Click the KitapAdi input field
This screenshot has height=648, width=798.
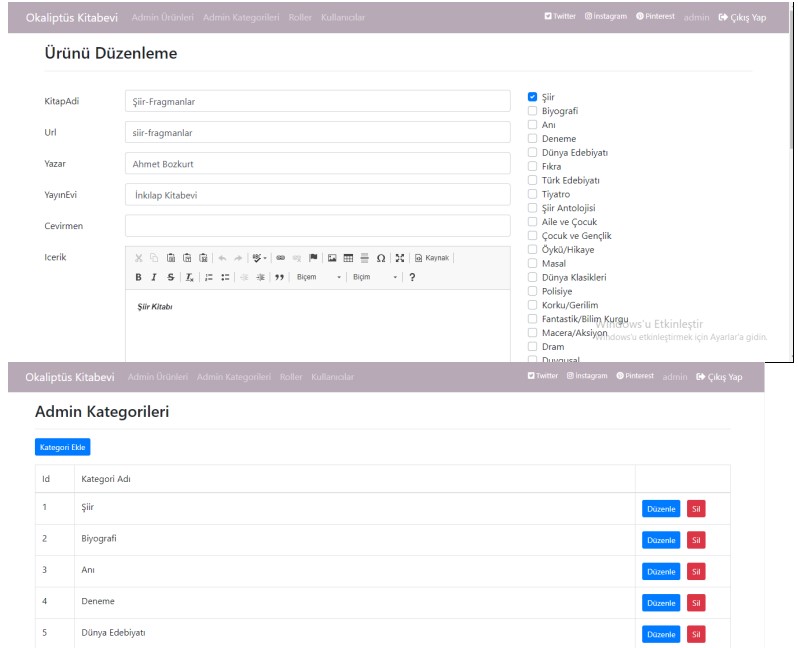point(318,101)
